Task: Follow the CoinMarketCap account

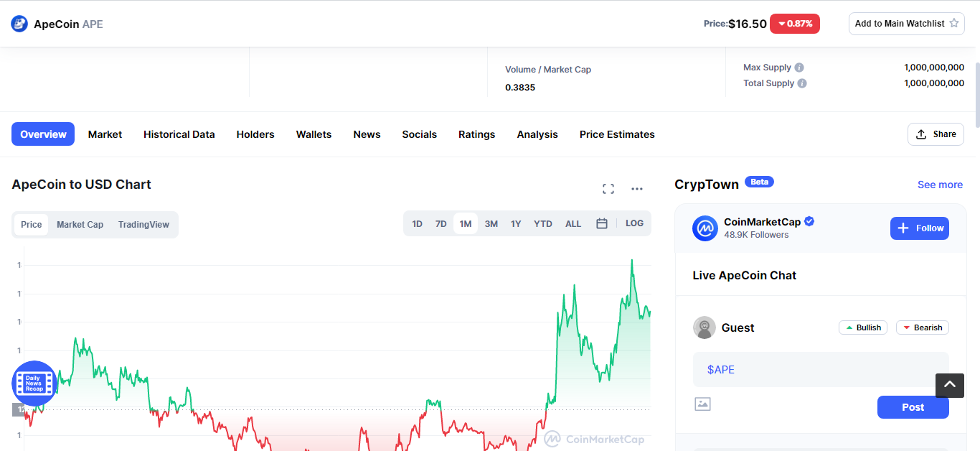Action: [x=920, y=228]
